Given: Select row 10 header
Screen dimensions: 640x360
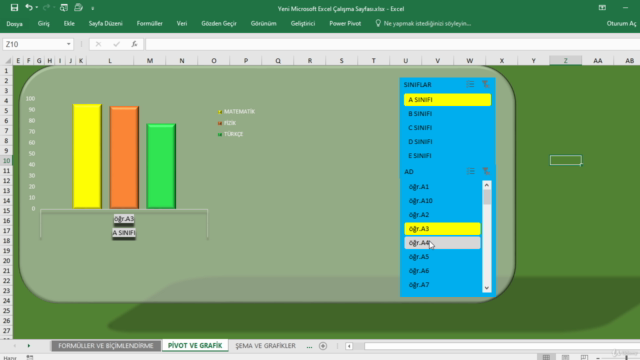Looking at the screenshot, I should click(x=6, y=160).
